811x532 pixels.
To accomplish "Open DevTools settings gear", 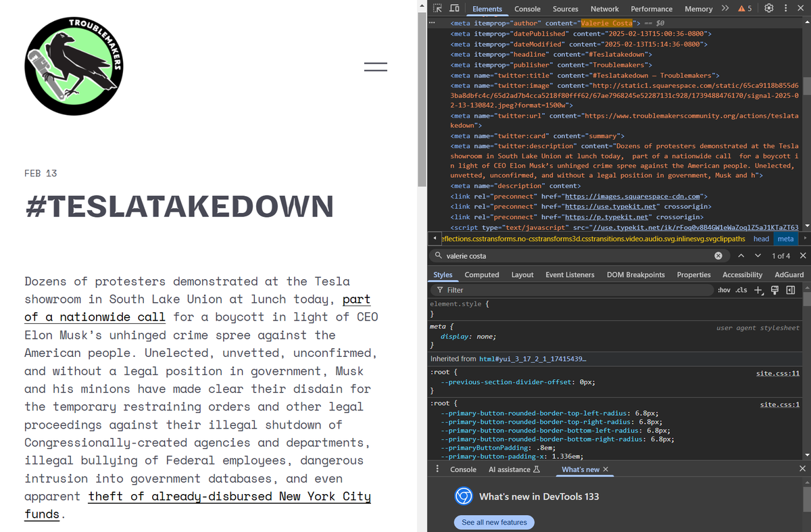I will click(x=769, y=8).
